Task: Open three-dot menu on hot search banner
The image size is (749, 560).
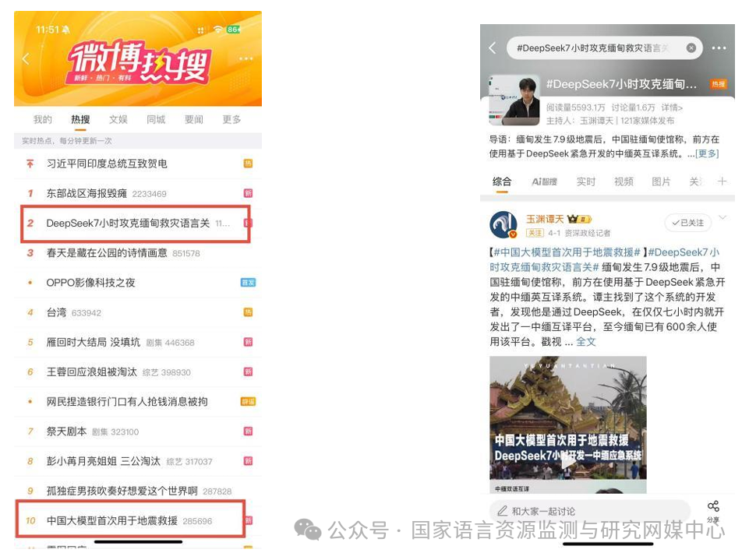Action: click(x=246, y=58)
